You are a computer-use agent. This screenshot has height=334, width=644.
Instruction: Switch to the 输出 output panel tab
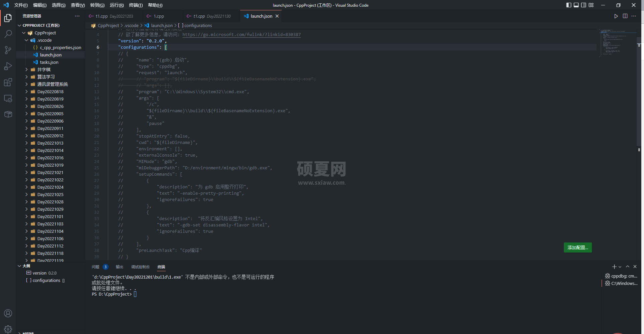tap(119, 267)
